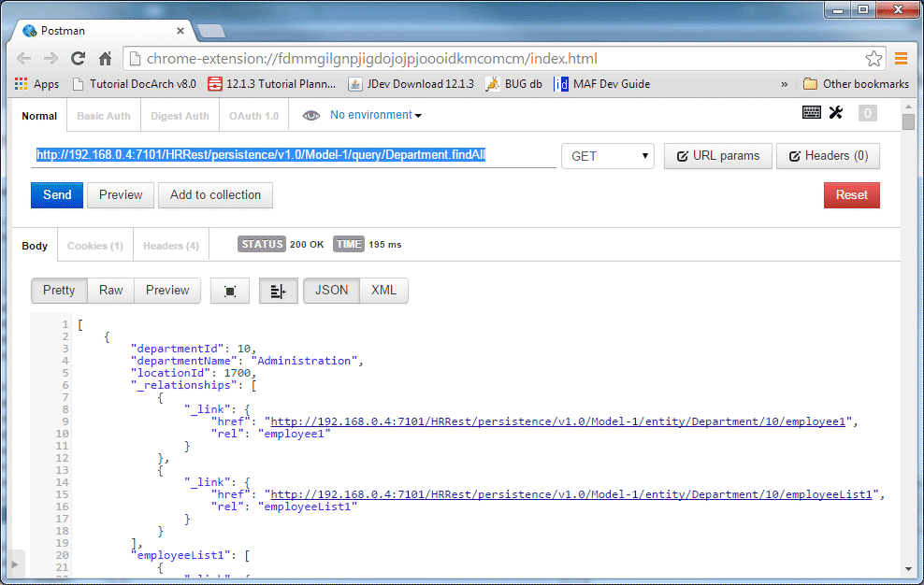The width and height of the screenshot is (924, 585).
Task: Open keyboard shortcuts via the keyboard icon
Action: tap(812, 112)
